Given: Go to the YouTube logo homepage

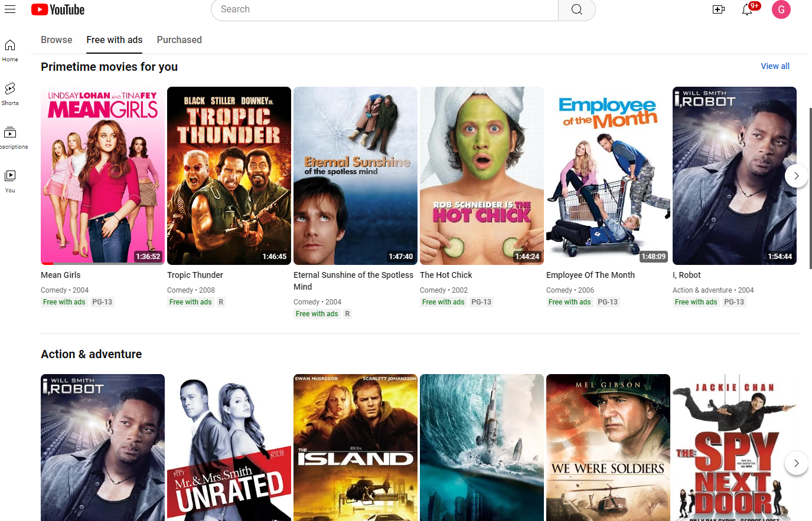Looking at the screenshot, I should pyautogui.click(x=58, y=9).
